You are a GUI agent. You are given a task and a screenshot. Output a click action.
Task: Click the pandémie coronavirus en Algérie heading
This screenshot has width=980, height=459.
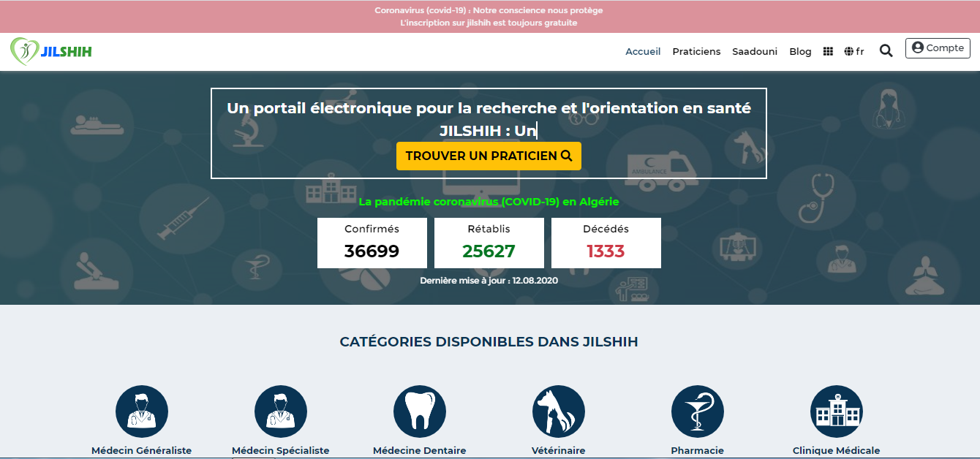click(489, 202)
